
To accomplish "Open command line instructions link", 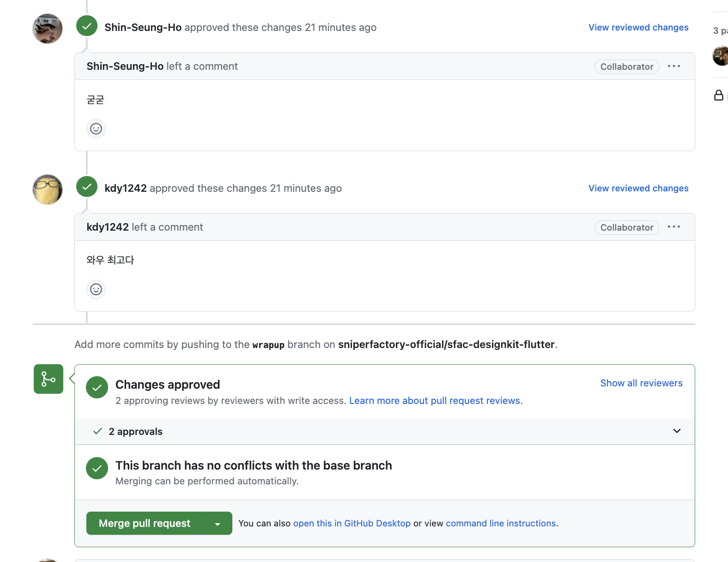I will pyautogui.click(x=501, y=523).
